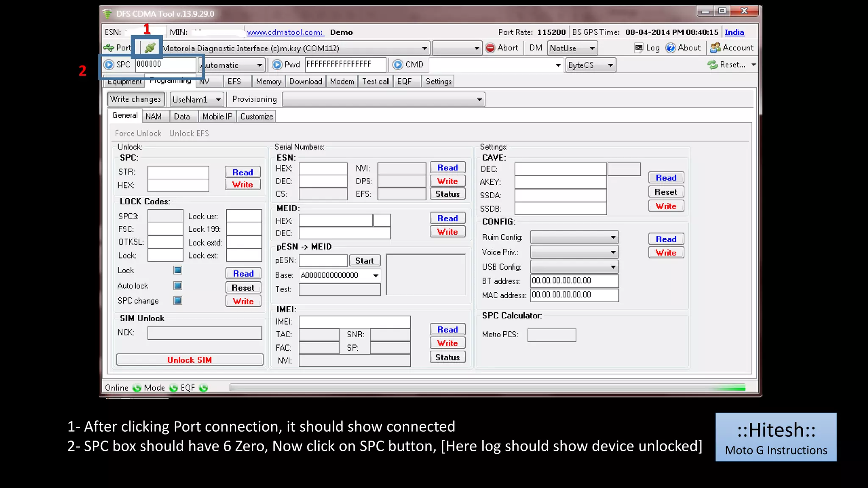The height and width of the screenshot is (488, 868).
Task: Click Read in the SPC section
Action: coord(242,172)
